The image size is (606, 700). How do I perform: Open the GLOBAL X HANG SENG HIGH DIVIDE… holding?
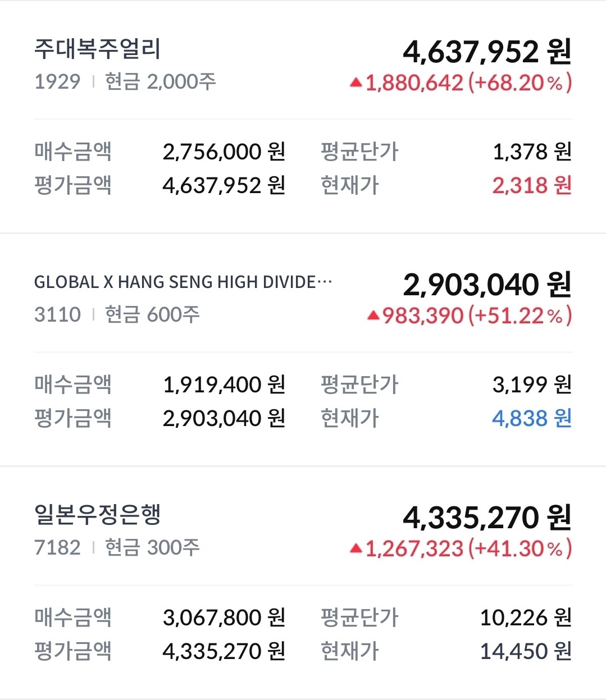[x=183, y=282]
